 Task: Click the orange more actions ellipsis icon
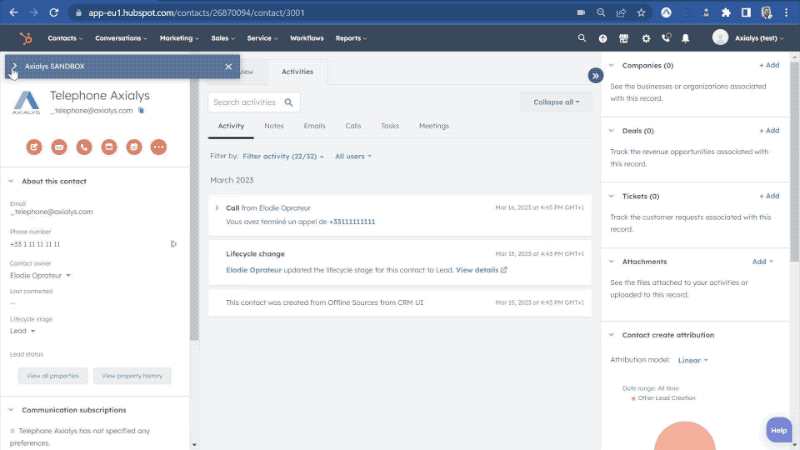(159, 147)
